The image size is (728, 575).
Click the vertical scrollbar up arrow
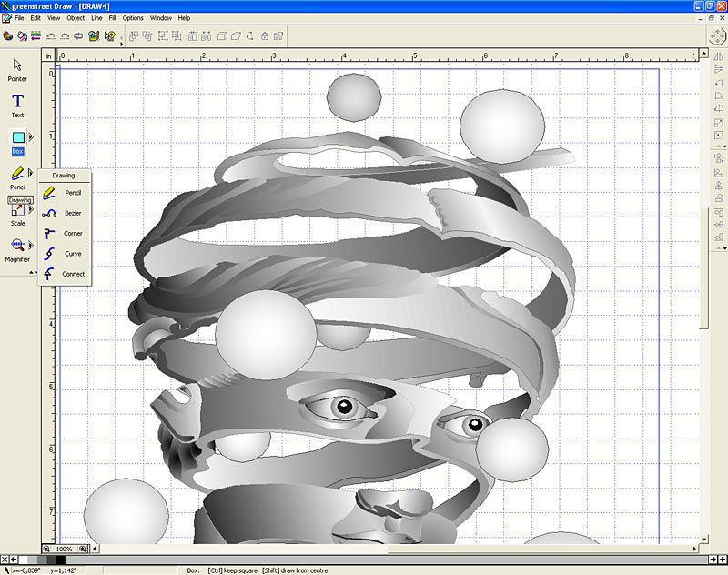(703, 54)
